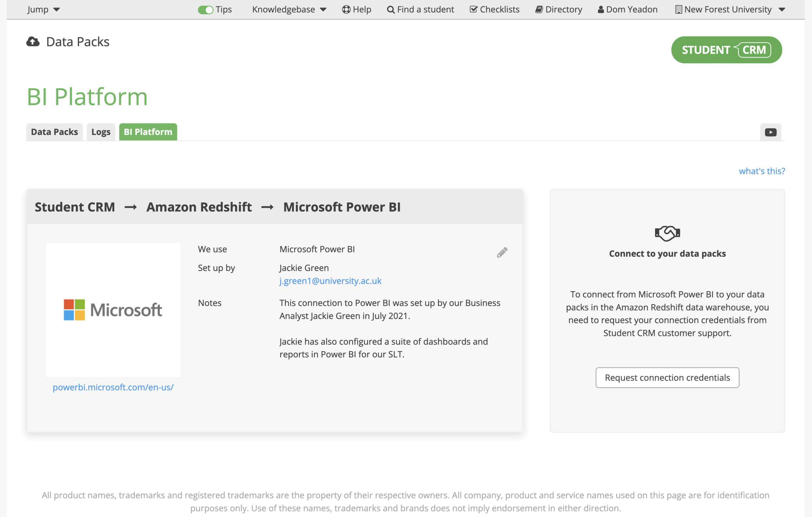This screenshot has height=517, width=812.
Task: Open the Directory
Action: 558,9
